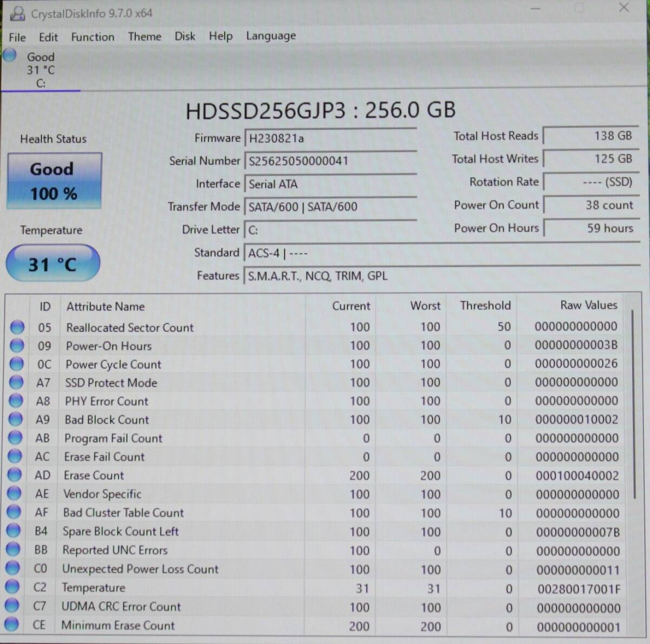Open the Edit menu
Image resolution: width=650 pixels, height=644 pixels.
pos(48,37)
